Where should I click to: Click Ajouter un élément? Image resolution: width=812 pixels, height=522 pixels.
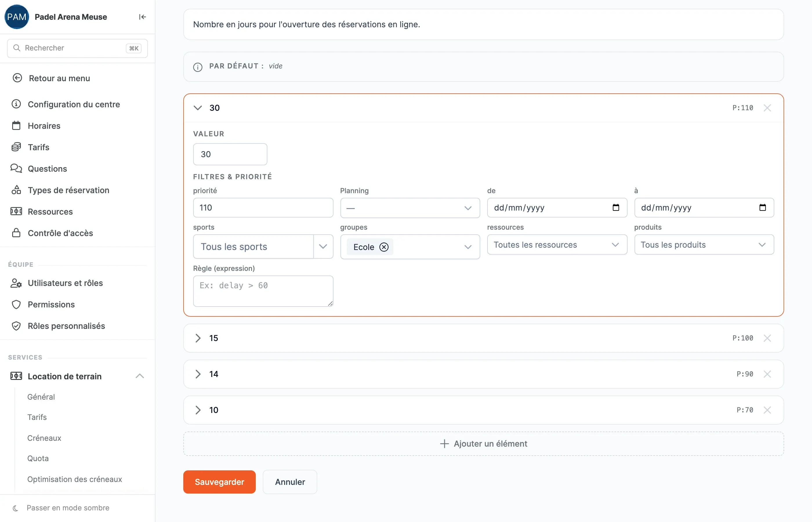483,443
